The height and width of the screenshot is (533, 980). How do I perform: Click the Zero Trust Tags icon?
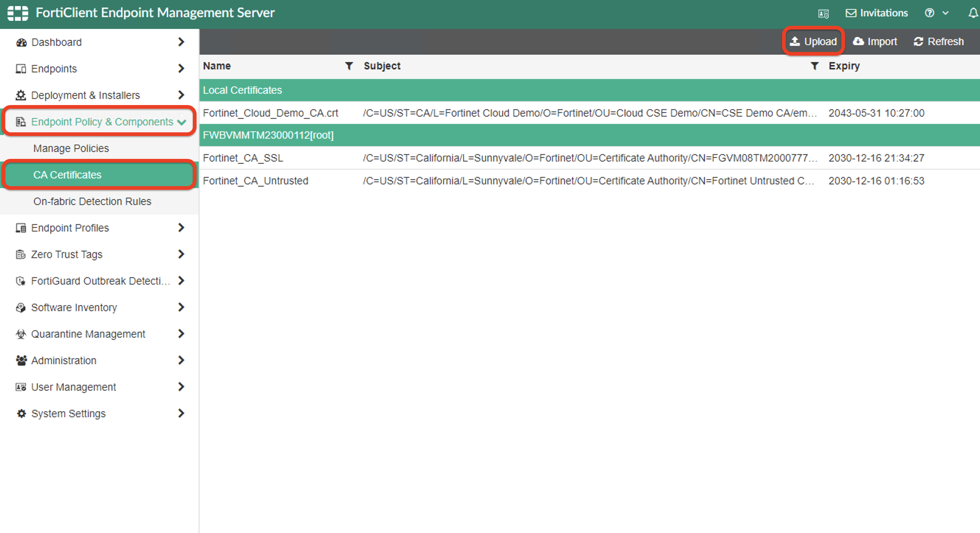click(x=21, y=254)
